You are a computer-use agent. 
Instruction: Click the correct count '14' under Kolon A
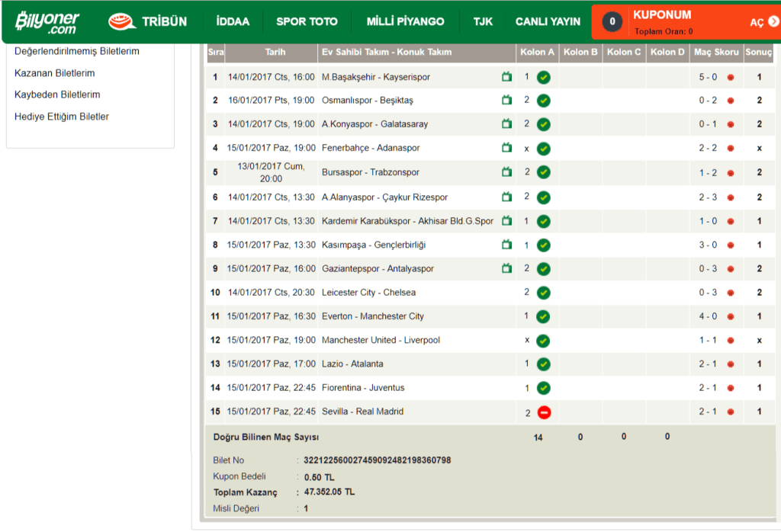tap(538, 437)
